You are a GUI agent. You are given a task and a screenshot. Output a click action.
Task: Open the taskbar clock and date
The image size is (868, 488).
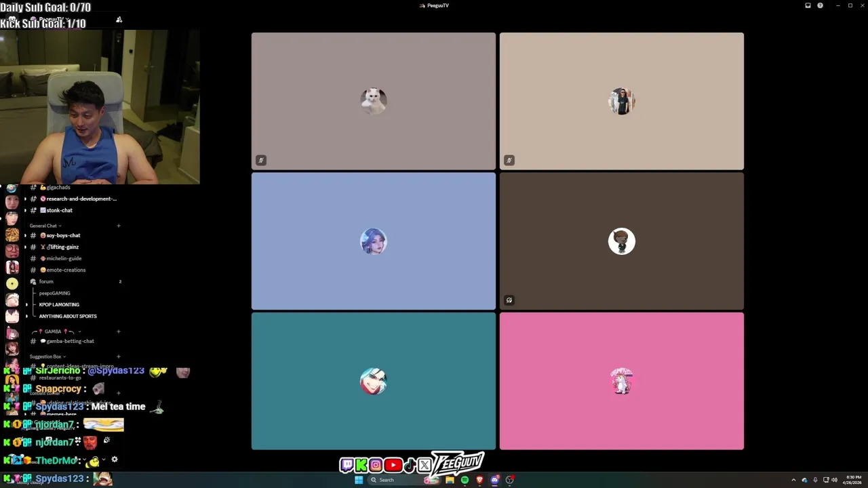coord(854,480)
